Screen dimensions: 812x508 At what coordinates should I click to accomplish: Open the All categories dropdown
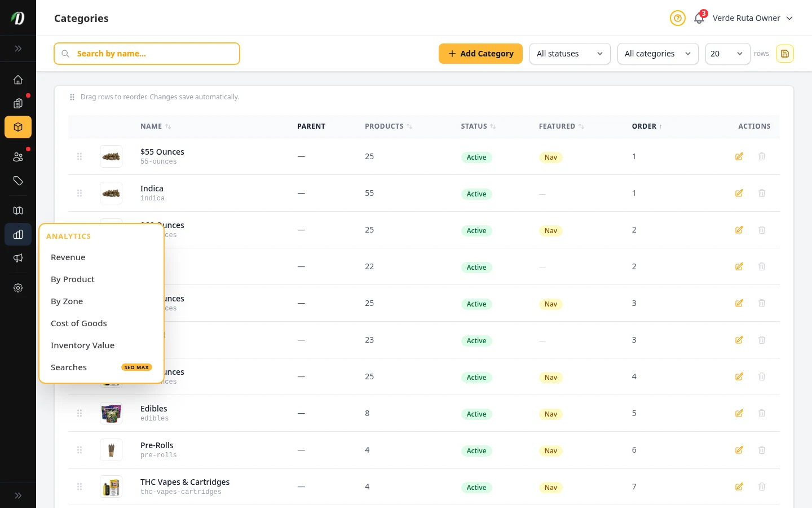click(x=657, y=54)
